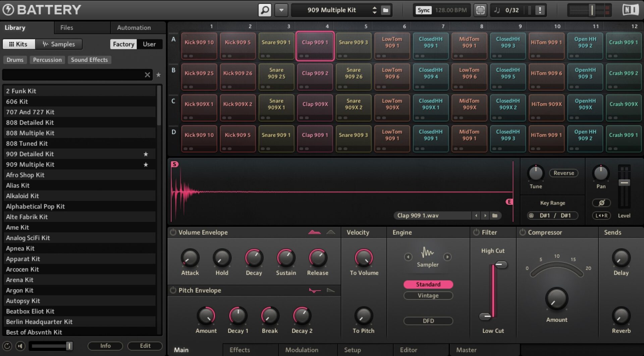The image size is (644, 356).
Task: Open the dropdown arrow next to the search magnifier
Action: (x=281, y=10)
